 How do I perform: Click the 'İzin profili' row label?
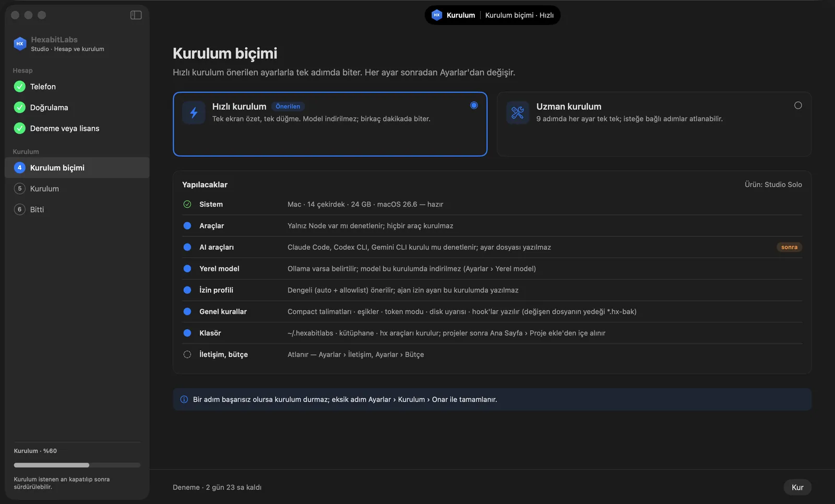pyautogui.click(x=216, y=290)
